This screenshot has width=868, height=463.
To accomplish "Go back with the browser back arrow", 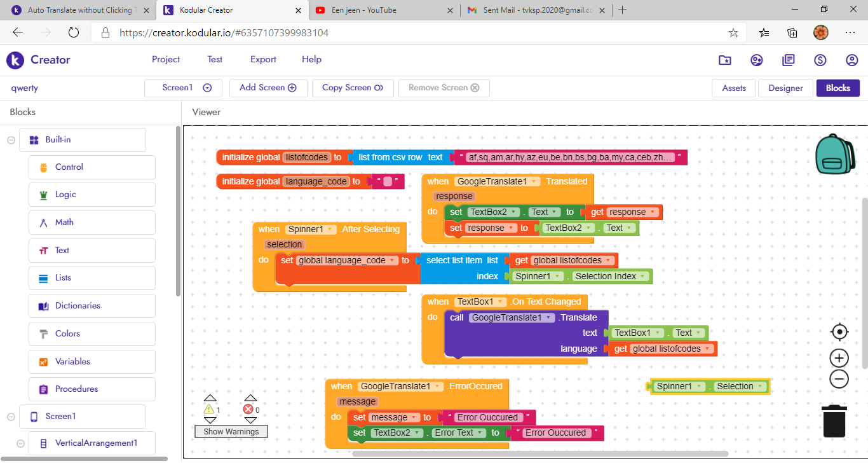I will (18, 32).
